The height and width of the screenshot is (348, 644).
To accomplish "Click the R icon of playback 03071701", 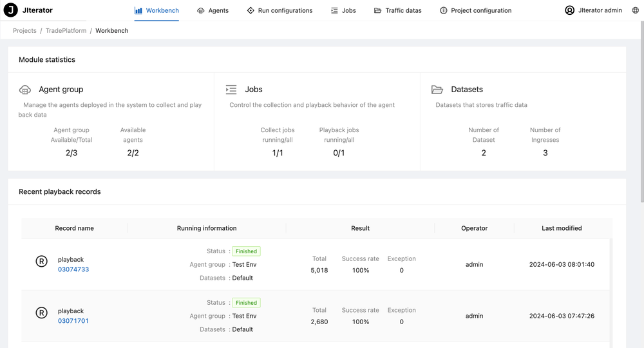I will [x=41, y=313].
